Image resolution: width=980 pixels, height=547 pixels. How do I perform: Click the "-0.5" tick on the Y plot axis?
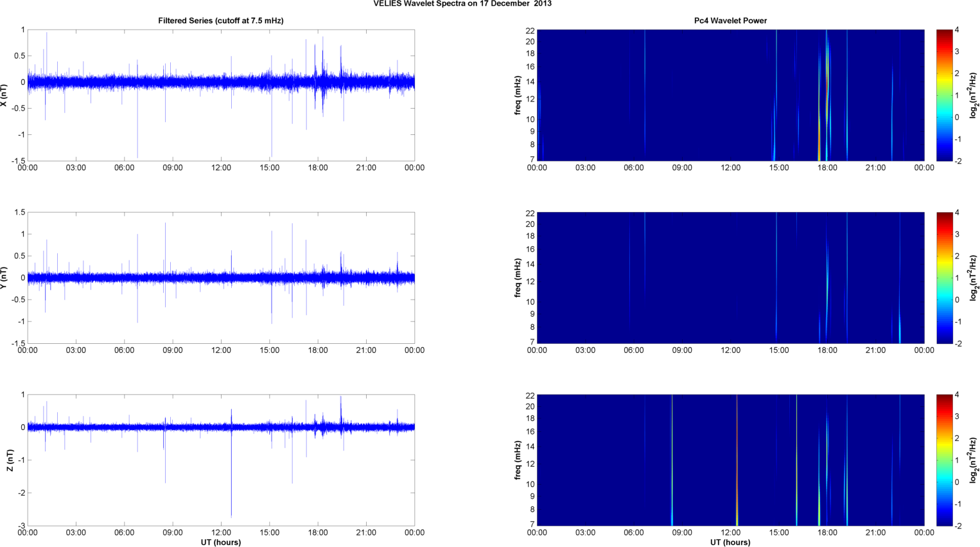(18, 300)
